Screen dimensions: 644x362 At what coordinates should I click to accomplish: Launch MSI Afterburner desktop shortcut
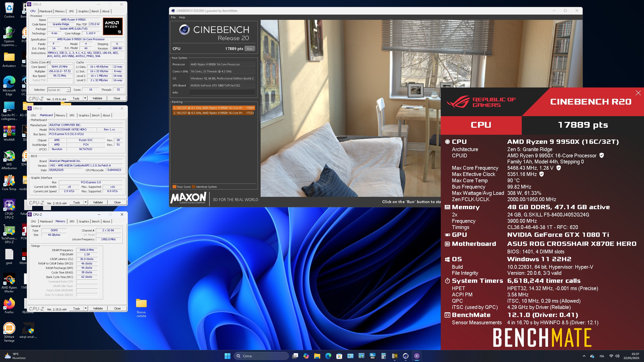[9, 160]
